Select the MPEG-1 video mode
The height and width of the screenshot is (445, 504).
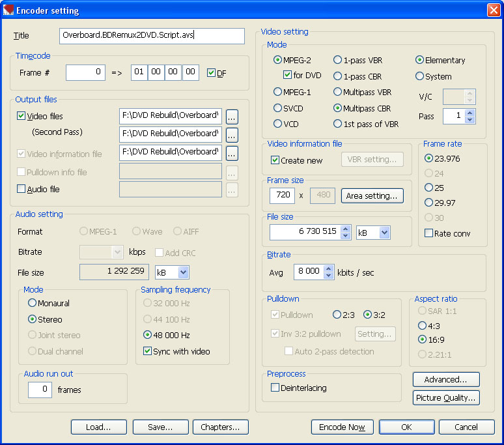277,92
